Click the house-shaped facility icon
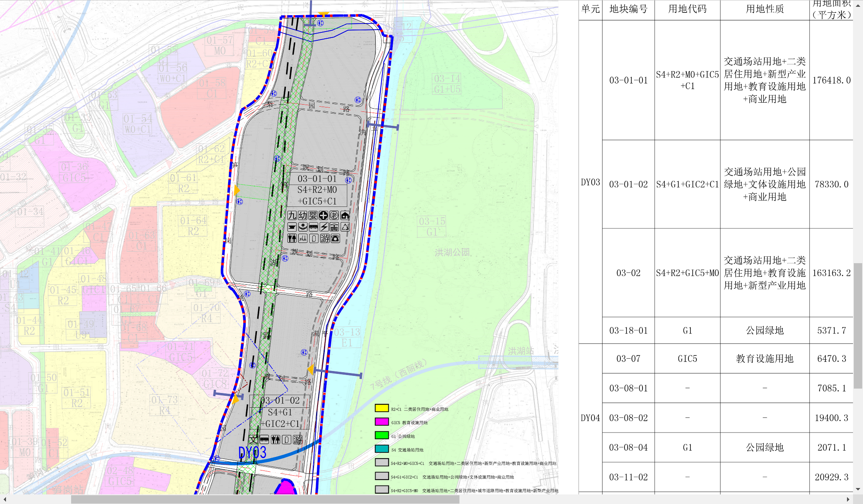Image resolution: width=863 pixels, height=504 pixels. pos(345,216)
